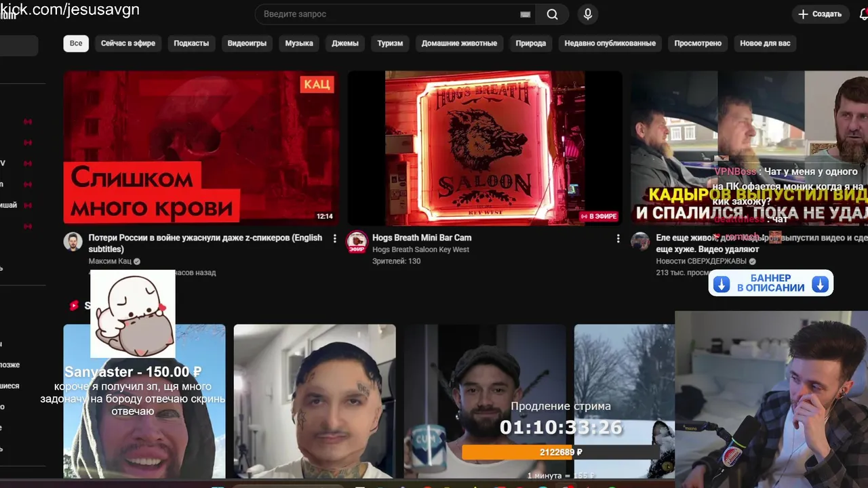Open 'Новости СВЕРХДЕРЖАВЫ' channel name
This screenshot has height=488, width=868.
coord(701,262)
